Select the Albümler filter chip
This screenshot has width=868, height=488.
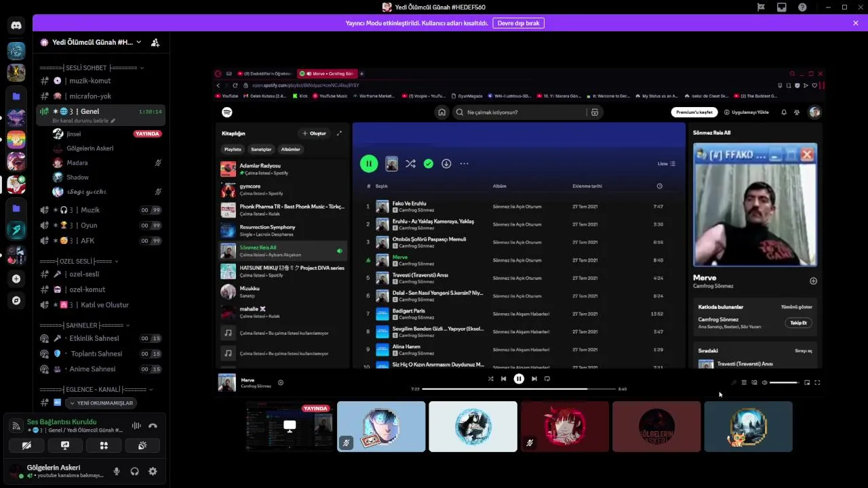click(291, 149)
